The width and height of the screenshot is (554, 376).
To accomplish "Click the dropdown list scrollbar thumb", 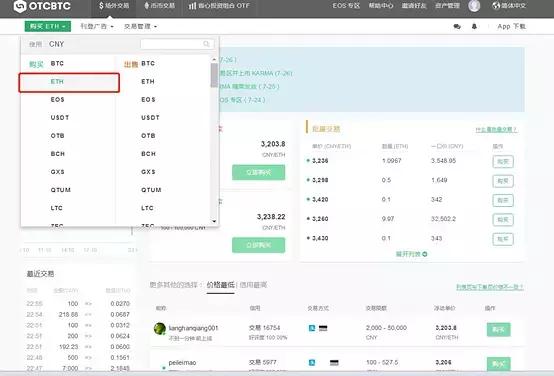I will coord(214,75).
